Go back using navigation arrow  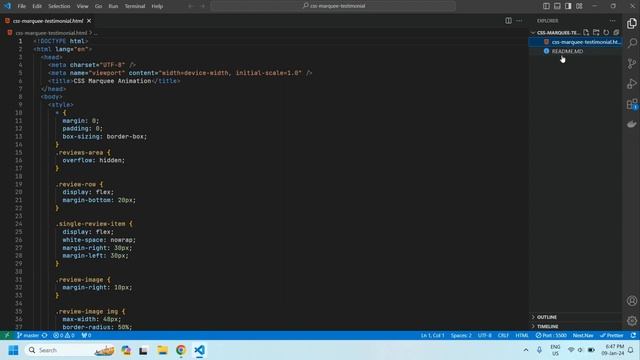190,6
